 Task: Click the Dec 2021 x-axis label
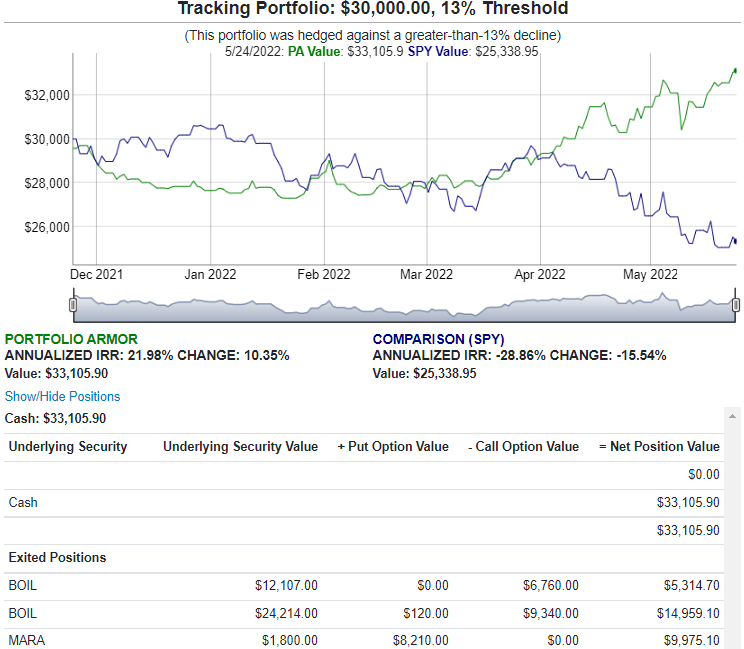click(97, 273)
